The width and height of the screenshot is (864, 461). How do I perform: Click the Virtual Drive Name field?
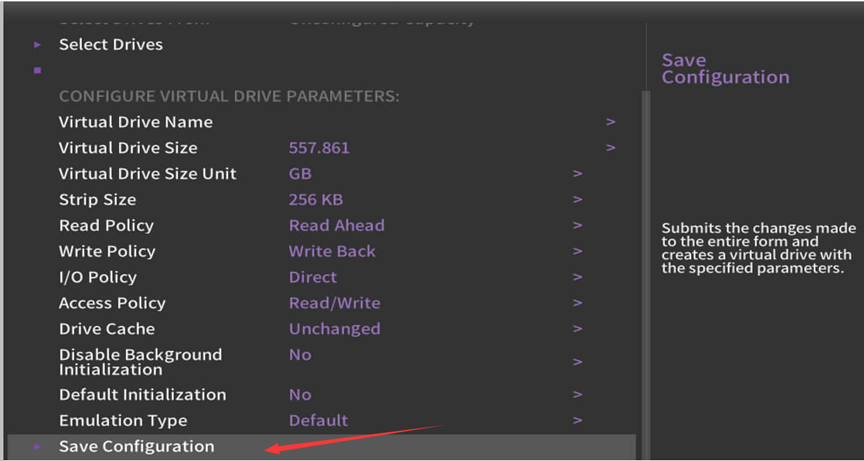(136, 122)
